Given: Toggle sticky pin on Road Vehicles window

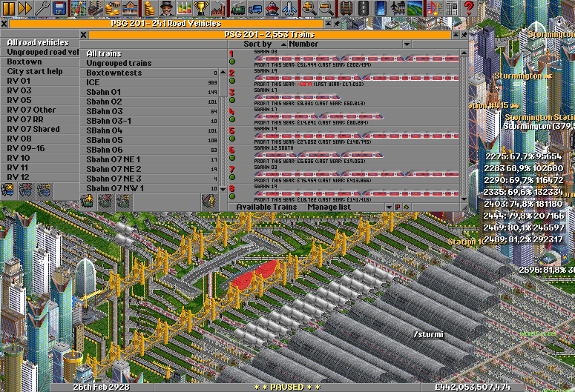Looking at the screenshot, I should 337,24.
